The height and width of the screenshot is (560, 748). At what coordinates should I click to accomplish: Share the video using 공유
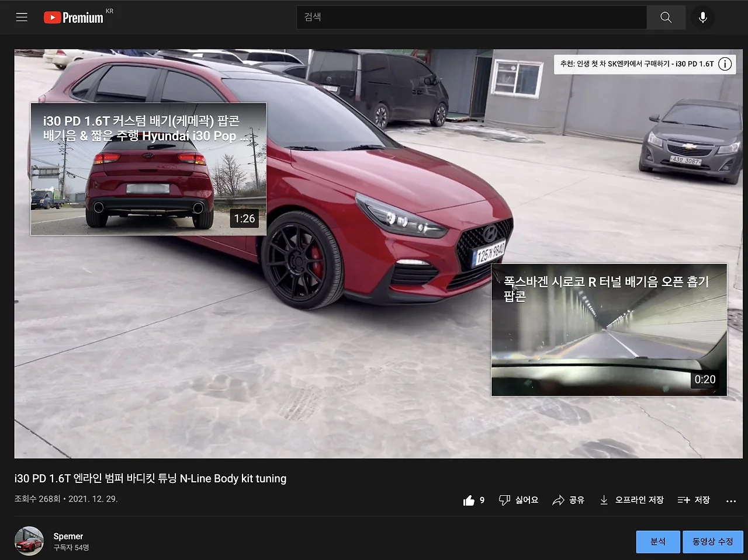(569, 500)
